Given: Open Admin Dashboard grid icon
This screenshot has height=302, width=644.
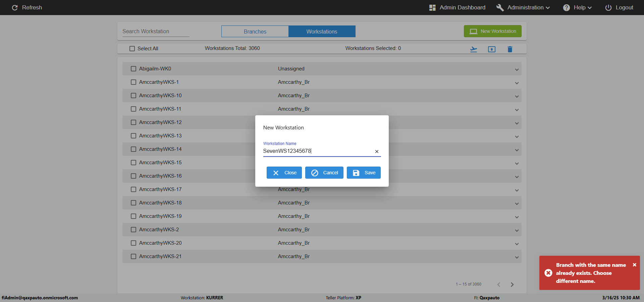Looking at the screenshot, I should tap(432, 7).
